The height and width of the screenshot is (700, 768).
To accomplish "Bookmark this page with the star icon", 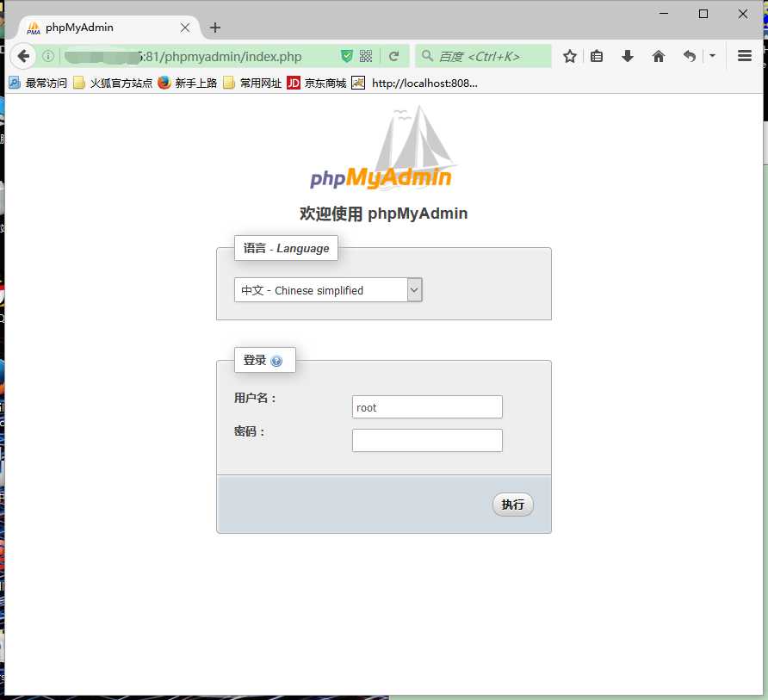I will coord(570,56).
